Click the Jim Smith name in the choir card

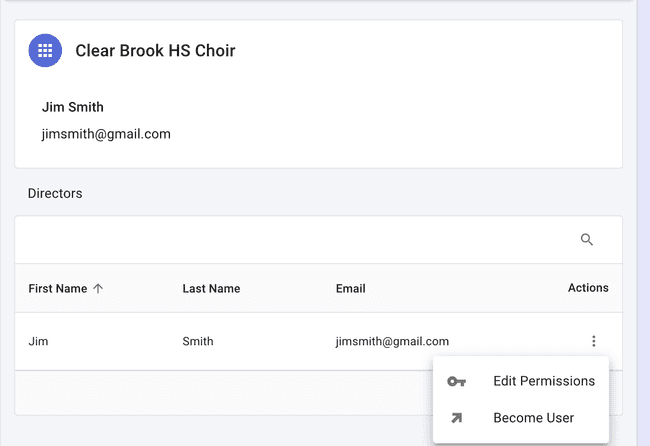(x=73, y=107)
